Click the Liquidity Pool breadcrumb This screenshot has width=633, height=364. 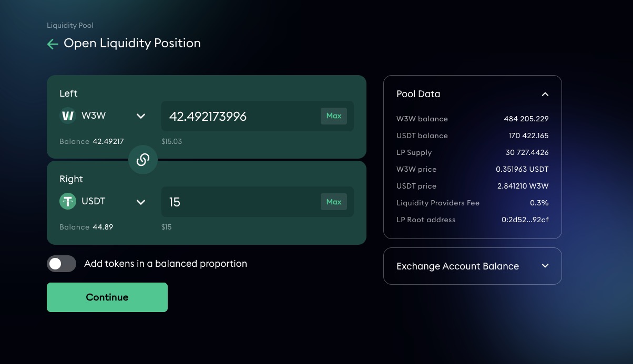[70, 25]
